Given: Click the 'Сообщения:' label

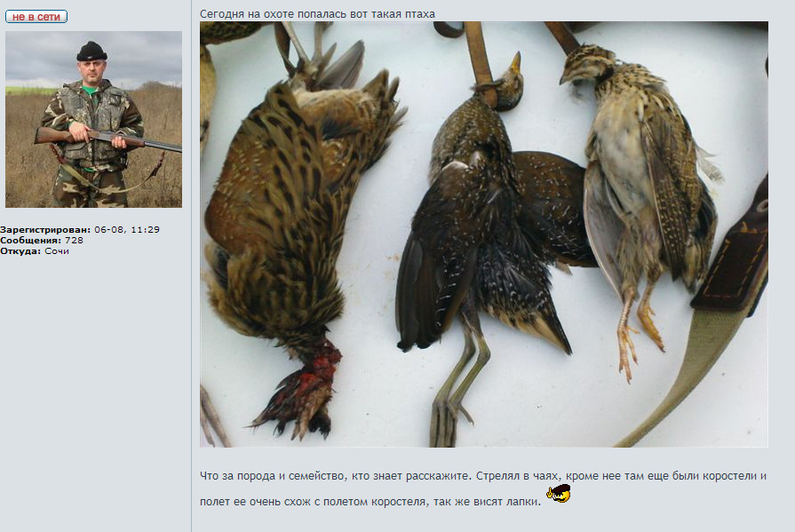Looking at the screenshot, I should tap(31, 241).
